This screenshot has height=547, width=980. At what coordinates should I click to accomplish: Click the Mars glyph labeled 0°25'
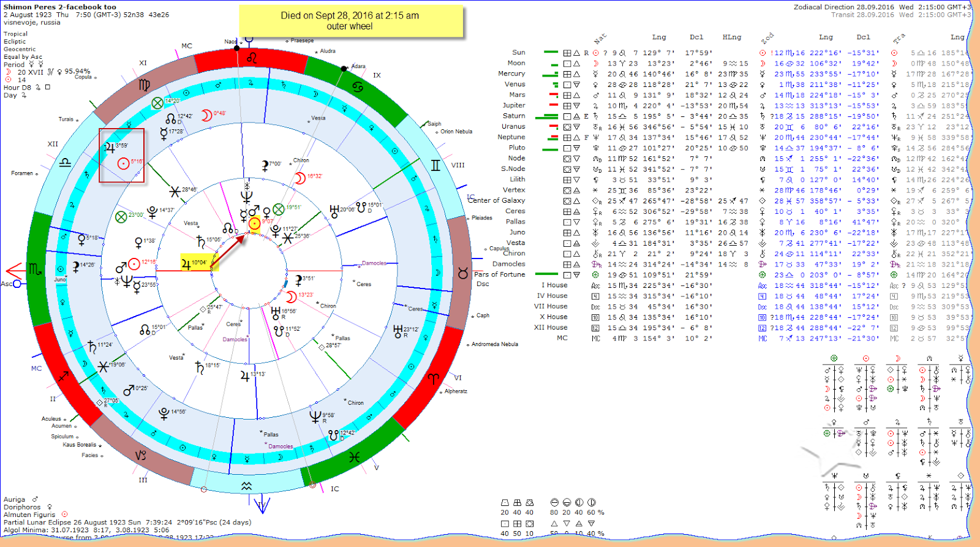129,390
